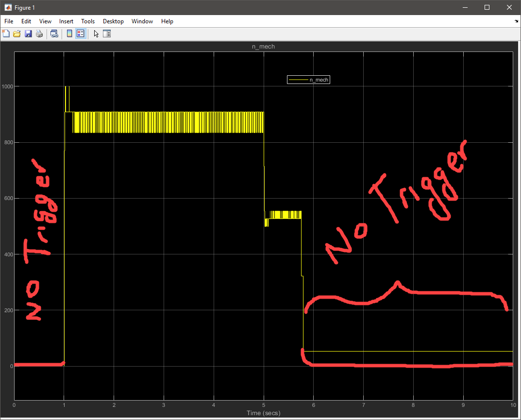This screenshot has height=420, width=521.
Task: Expand the View menu
Action: point(45,21)
